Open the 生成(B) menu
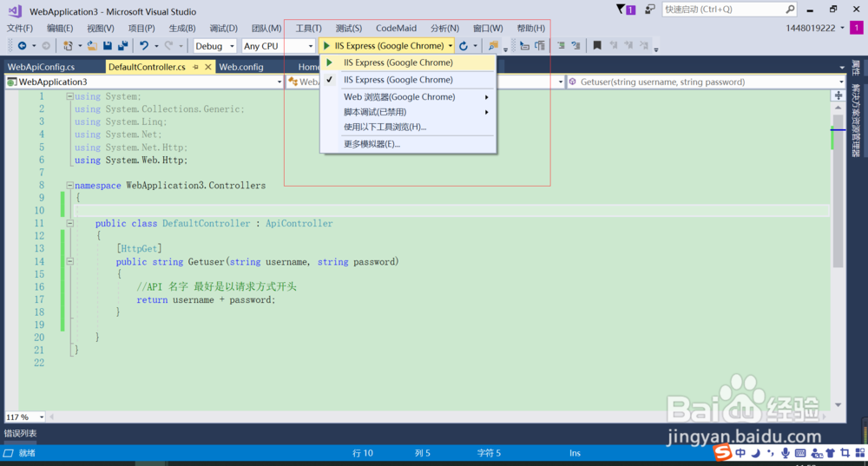This screenshot has width=868, height=466. pos(182,29)
